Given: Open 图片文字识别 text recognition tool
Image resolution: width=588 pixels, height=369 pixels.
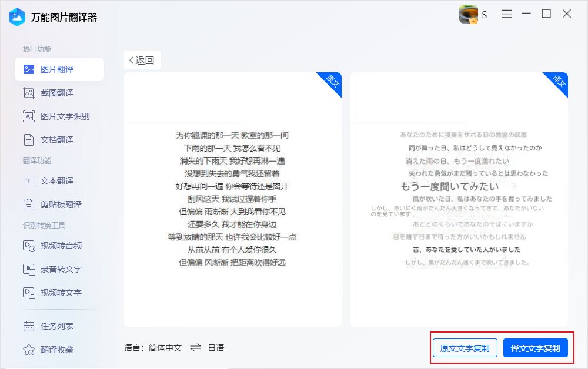Looking at the screenshot, I should coord(64,116).
